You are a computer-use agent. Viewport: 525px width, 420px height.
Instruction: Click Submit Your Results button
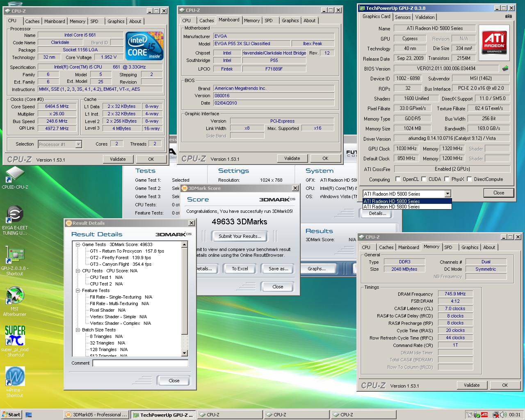240,236
